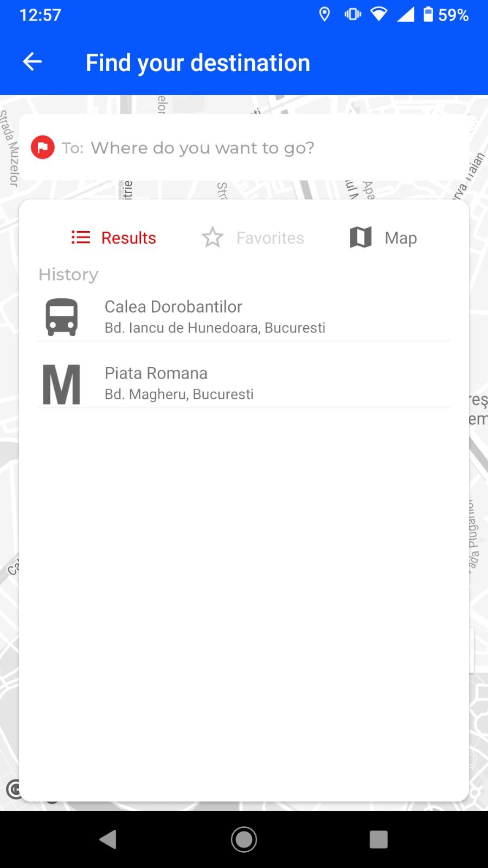This screenshot has height=868, width=488.
Task: Tap the bus icon for Calea Dorobantilor
Action: pyautogui.click(x=61, y=317)
